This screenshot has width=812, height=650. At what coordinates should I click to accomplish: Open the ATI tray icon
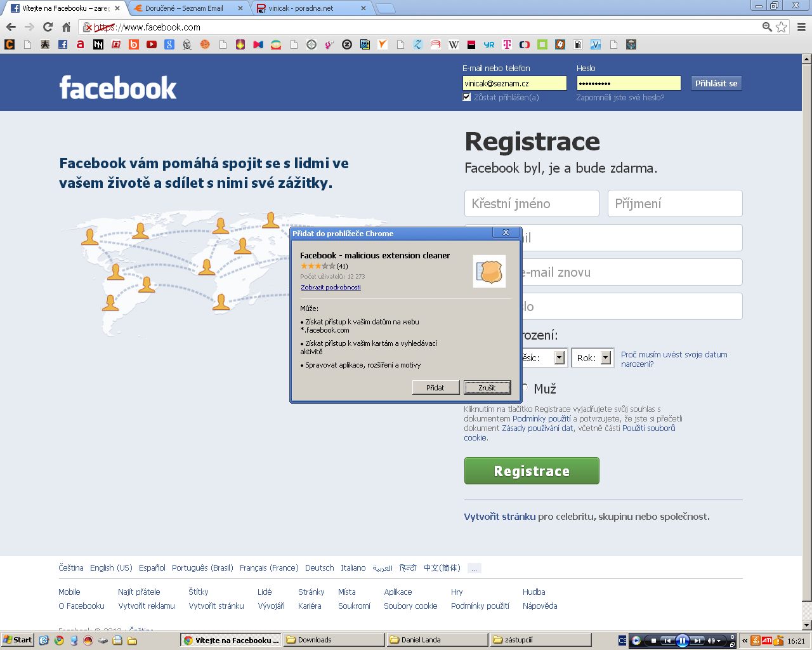[x=767, y=640]
